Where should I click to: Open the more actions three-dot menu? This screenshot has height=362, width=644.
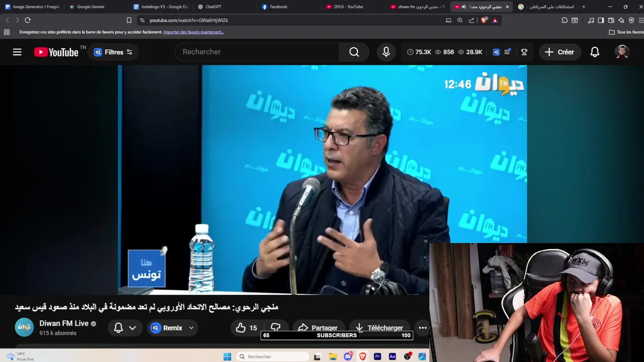point(423,328)
